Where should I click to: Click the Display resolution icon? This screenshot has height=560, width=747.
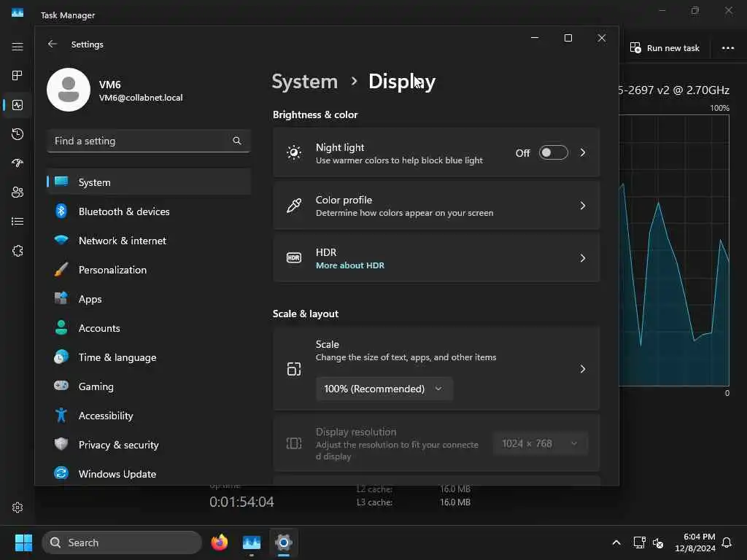294,443
